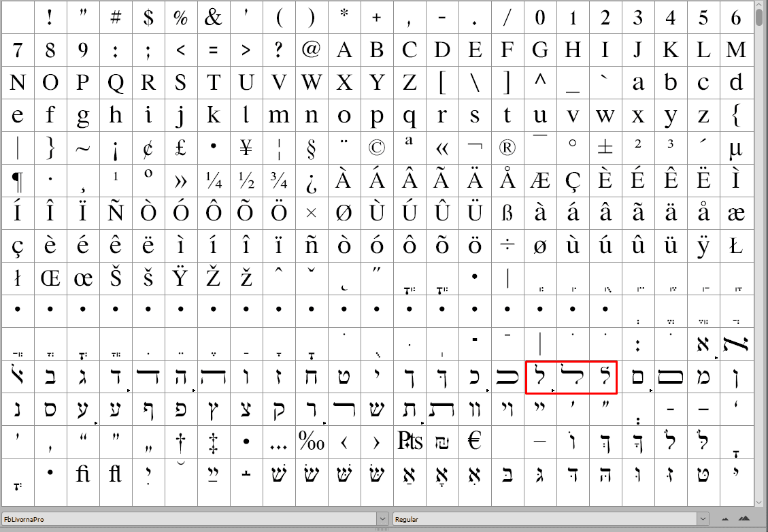Click the FbLivornaPro font name field
The width and height of the screenshot is (768, 532).
189,519
